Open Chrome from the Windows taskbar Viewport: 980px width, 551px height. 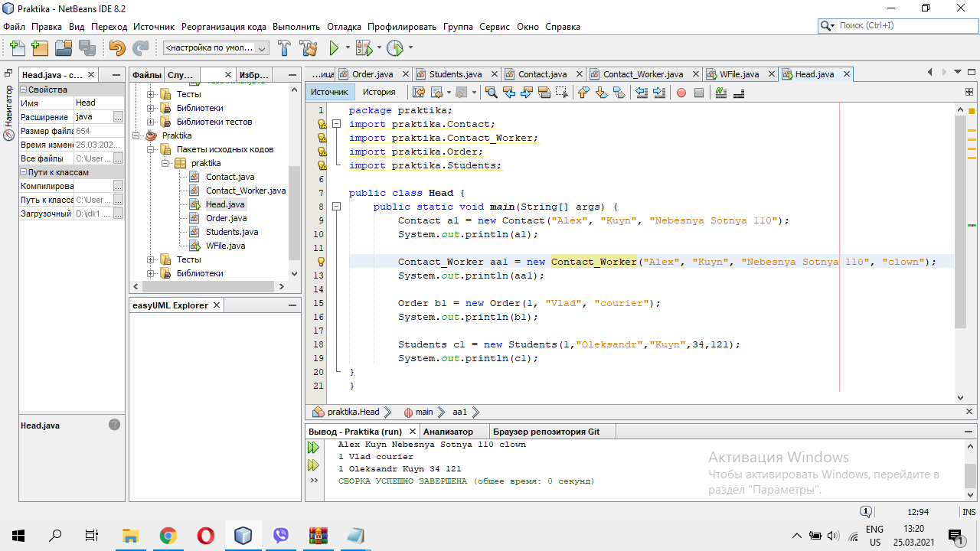pyautogui.click(x=168, y=536)
